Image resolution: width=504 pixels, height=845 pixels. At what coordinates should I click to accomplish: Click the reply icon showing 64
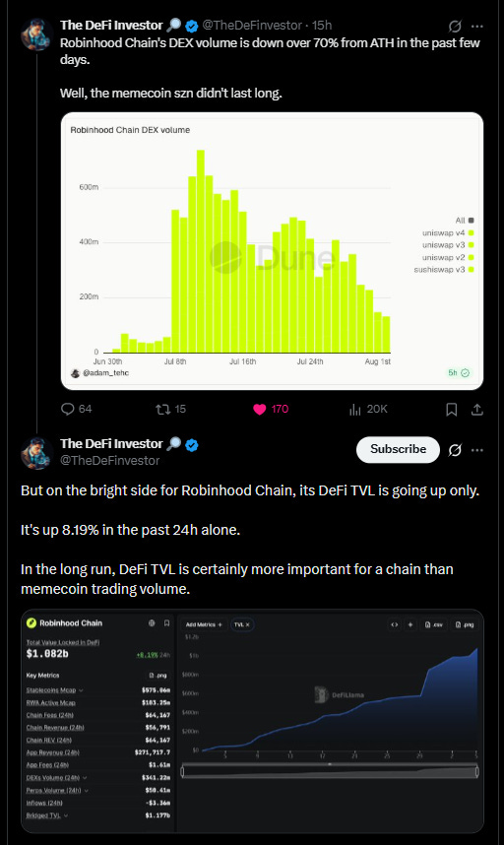tap(67, 409)
